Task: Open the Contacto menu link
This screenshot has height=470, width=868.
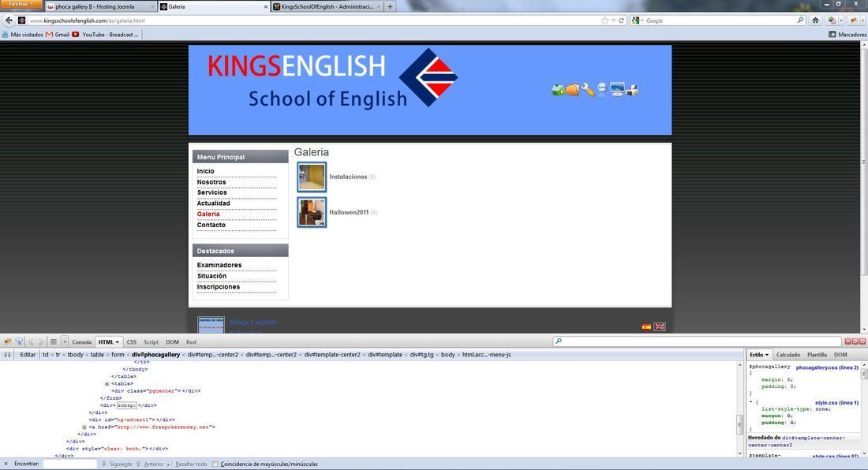Action: point(211,225)
